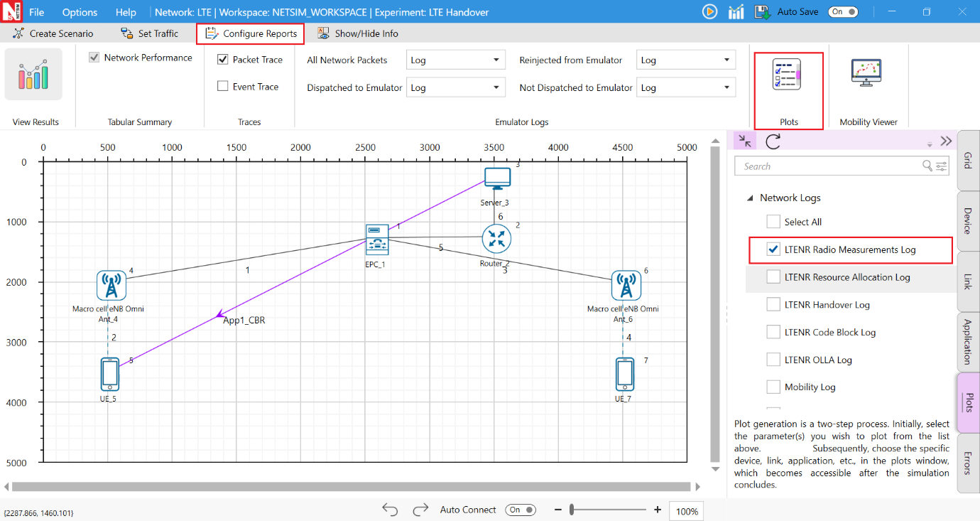Select the EPC_1 device icon
Screen dimensions: 980x521
[377, 240]
